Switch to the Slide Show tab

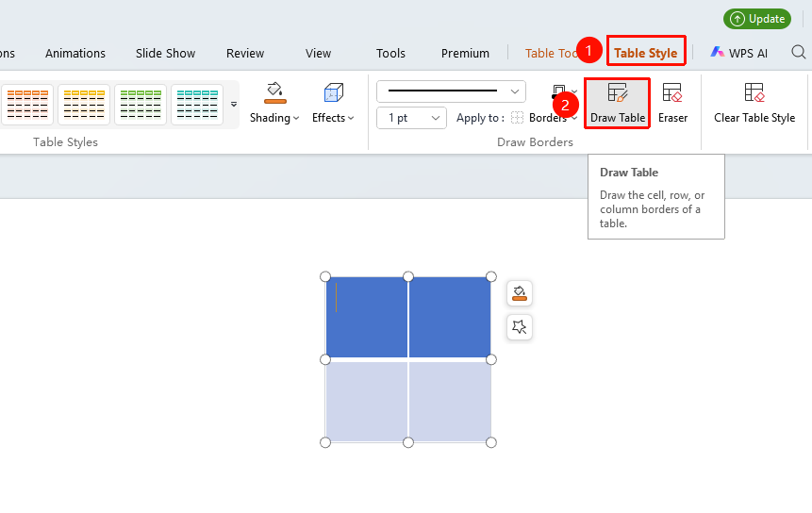coord(165,53)
